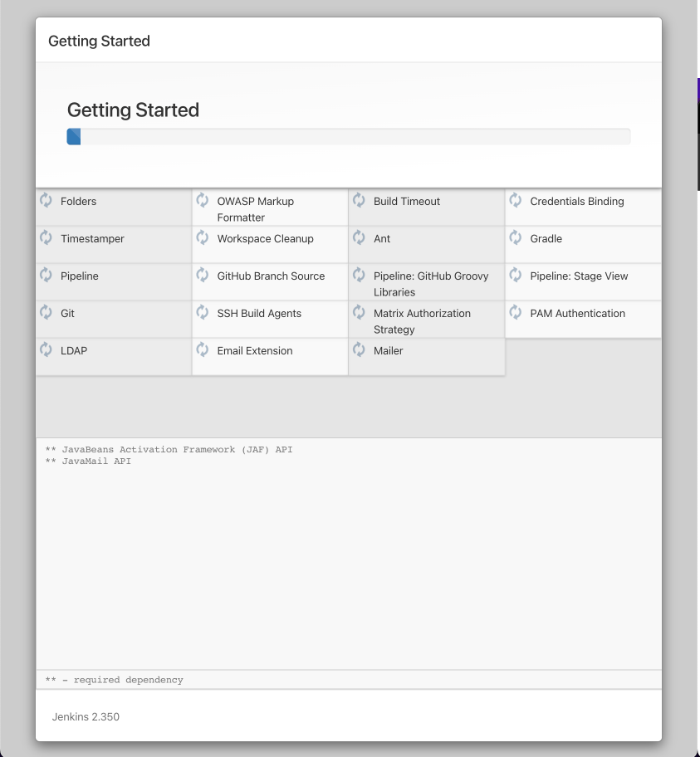Click the icon beside Matrix Authorization Strategy
Screen dimensions: 700x757
[x=359, y=312]
